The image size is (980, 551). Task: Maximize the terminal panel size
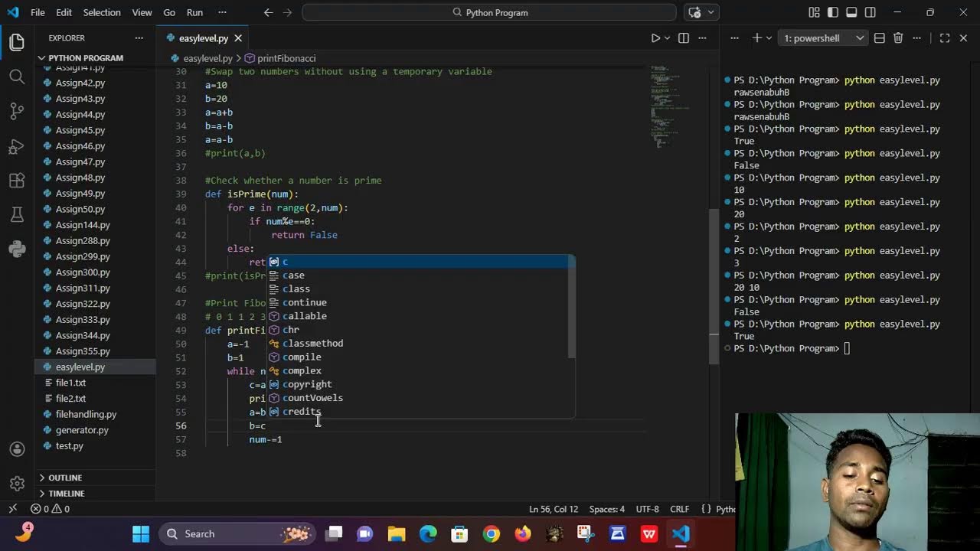pos(945,38)
